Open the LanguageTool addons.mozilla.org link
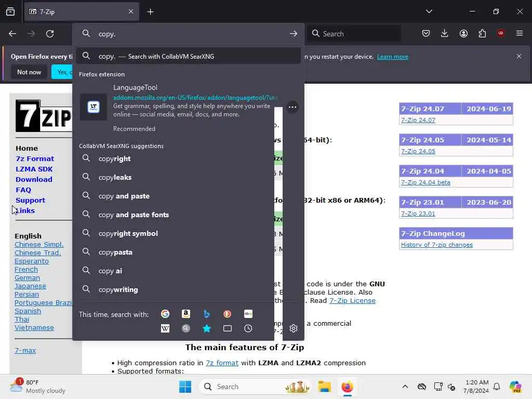The height and width of the screenshot is (399, 532). point(196,97)
